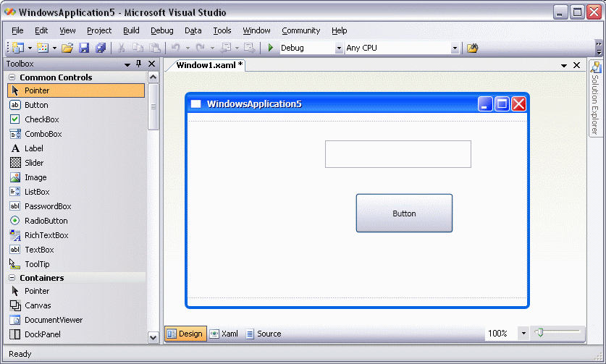The width and height of the screenshot is (606, 364).
Task: Switch to the Xaml view tab
Action: click(224, 334)
